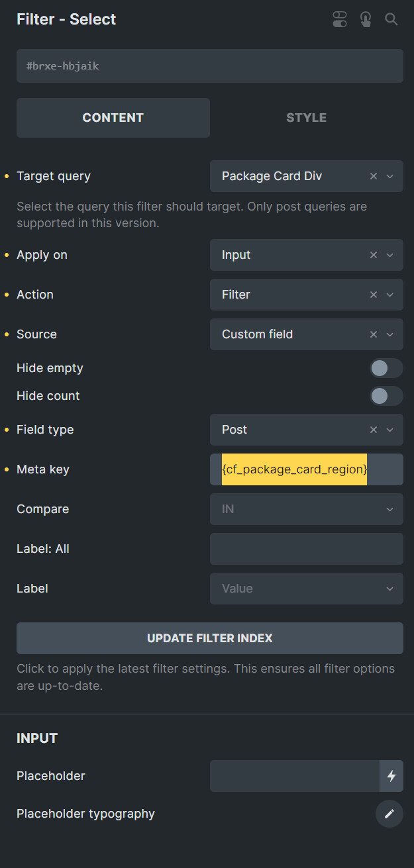Edit Placeholder typography with pencil icon
Screen dimensions: 414x868
click(389, 814)
